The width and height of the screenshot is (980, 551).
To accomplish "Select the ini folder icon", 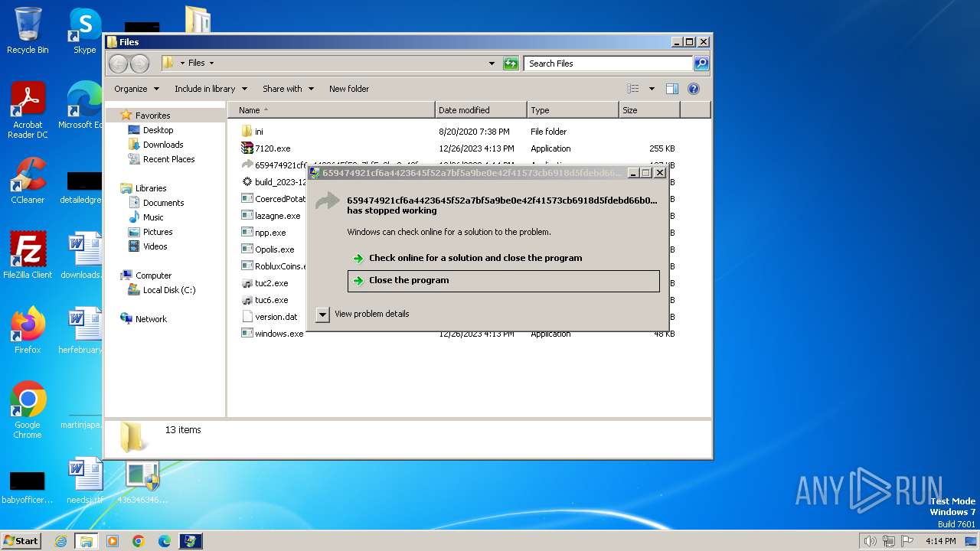I will pos(247,132).
